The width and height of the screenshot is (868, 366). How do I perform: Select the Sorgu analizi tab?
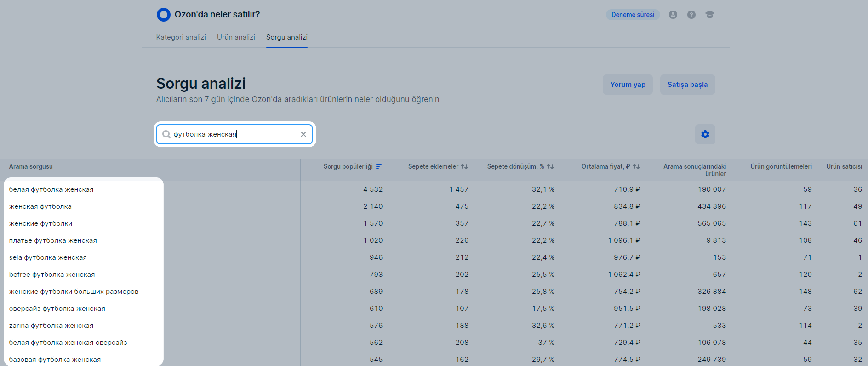point(286,37)
